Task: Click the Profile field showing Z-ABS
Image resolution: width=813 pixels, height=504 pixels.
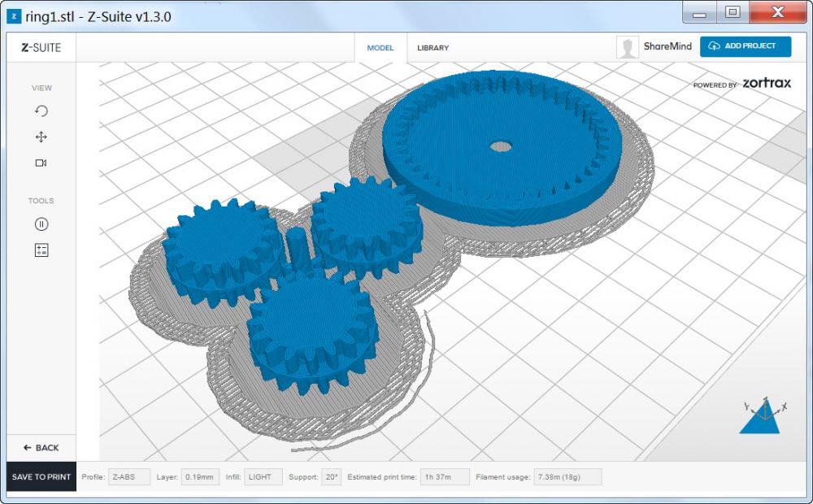Action: (128, 477)
